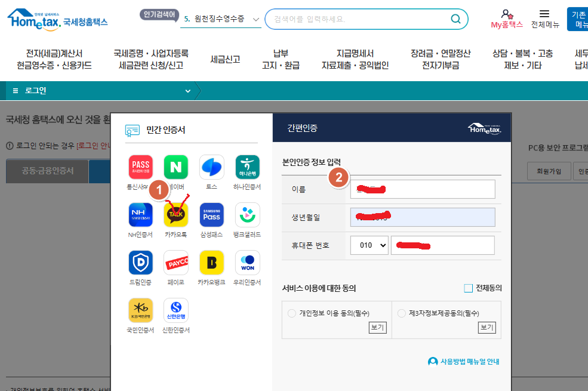Open 국세증명·사업자등록 menu
The width and height of the screenshot is (588, 391).
click(x=151, y=59)
